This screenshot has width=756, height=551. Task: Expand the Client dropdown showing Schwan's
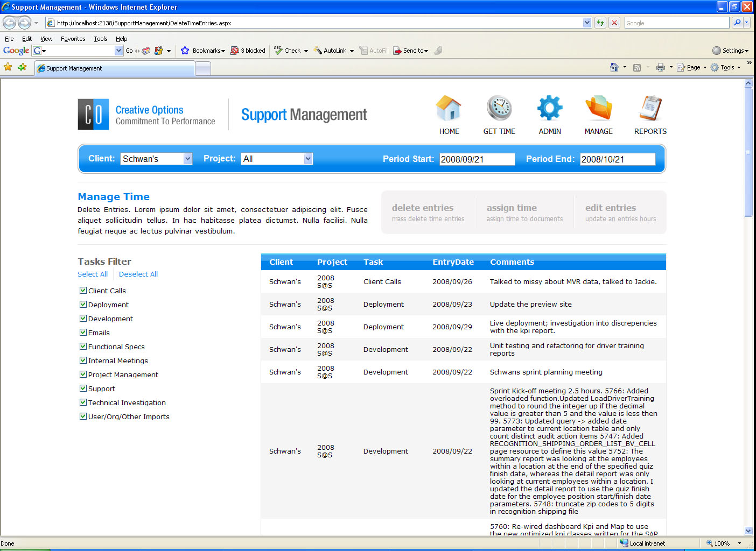(187, 159)
